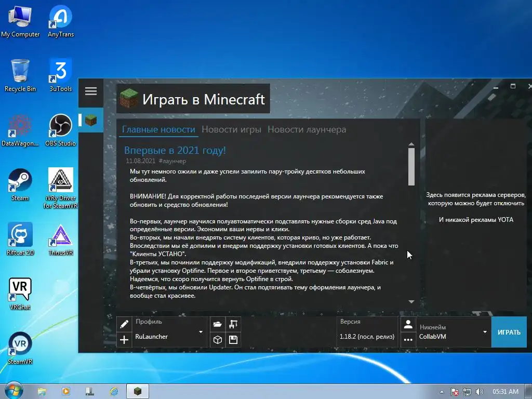Open the cube package icon
This screenshot has width=532, height=399.
218,340
